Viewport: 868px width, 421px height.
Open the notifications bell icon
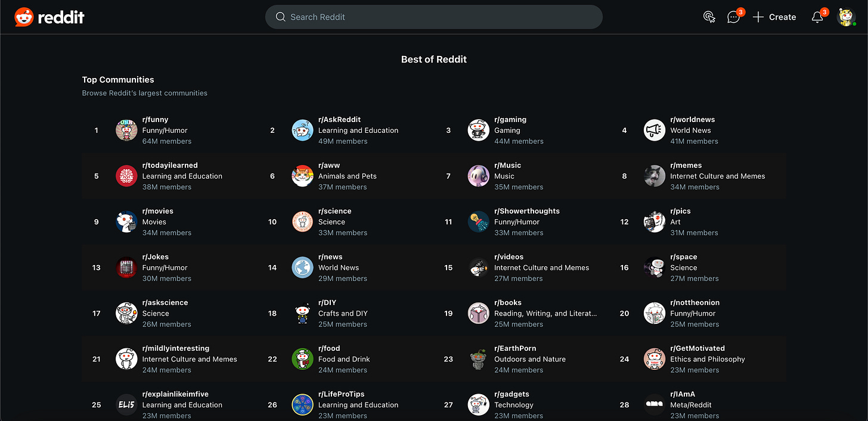pos(817,17)
